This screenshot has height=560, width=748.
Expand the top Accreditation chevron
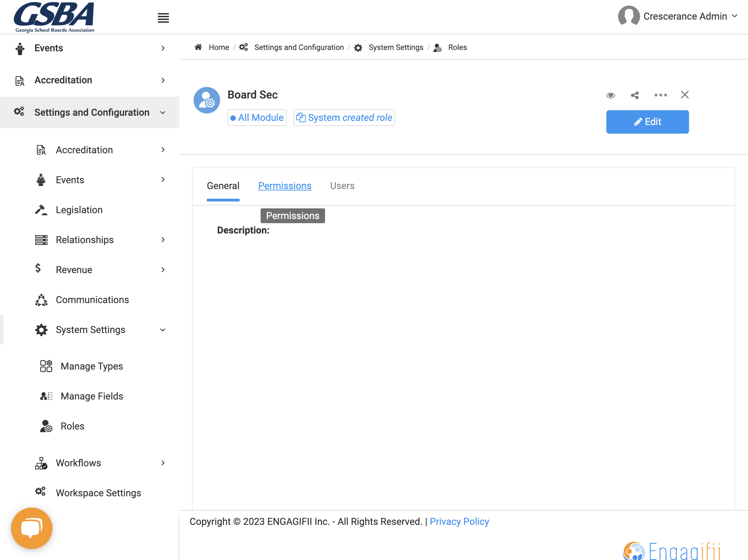(163, 80)
